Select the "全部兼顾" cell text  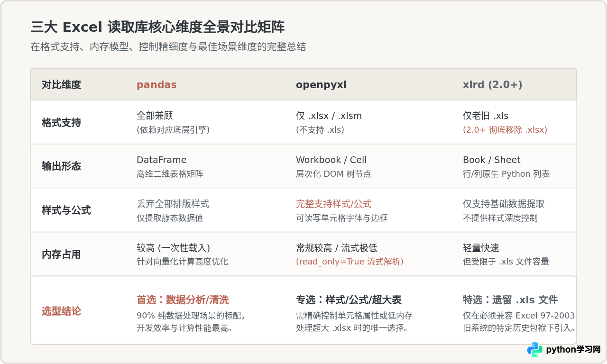pyautogui.click(x=156, y=116)
